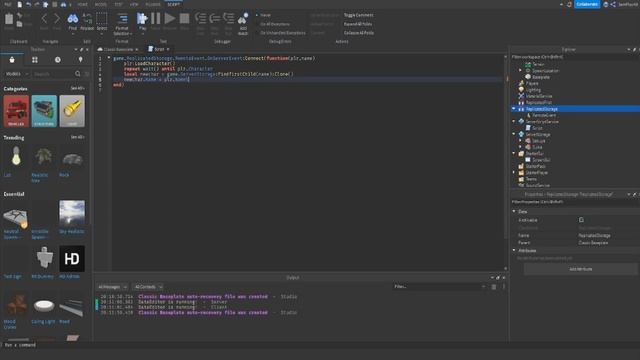Screen dimensions: 640x360
Task: Click the share icon at top right
Action: 613,4
